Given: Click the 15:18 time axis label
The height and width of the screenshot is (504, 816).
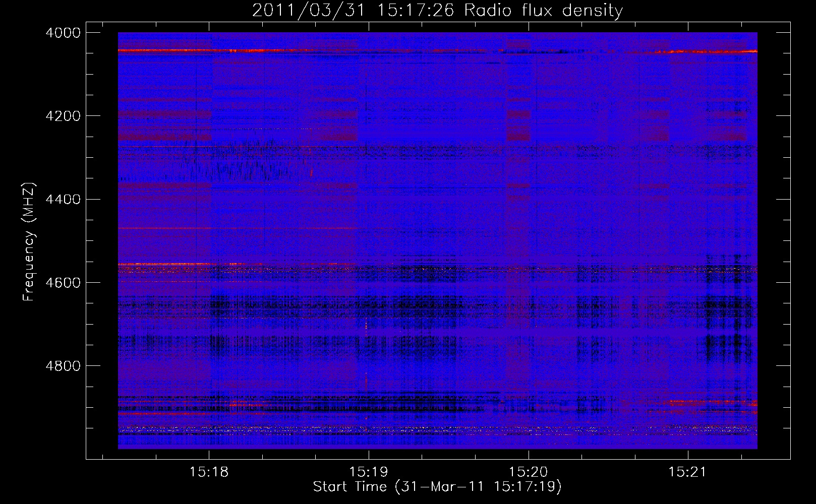Looking at the screenshot, I should pyautogui.click(x=209, y=472).
